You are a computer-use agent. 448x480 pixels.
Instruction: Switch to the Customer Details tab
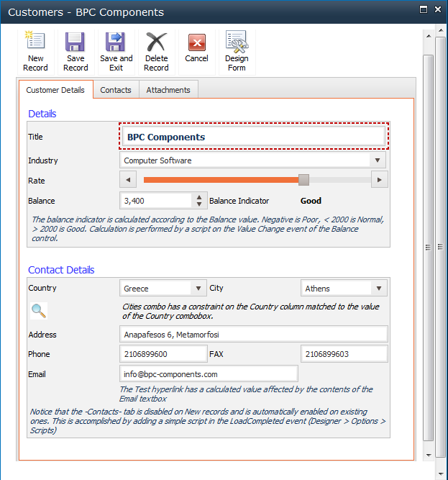click(55, 90)
